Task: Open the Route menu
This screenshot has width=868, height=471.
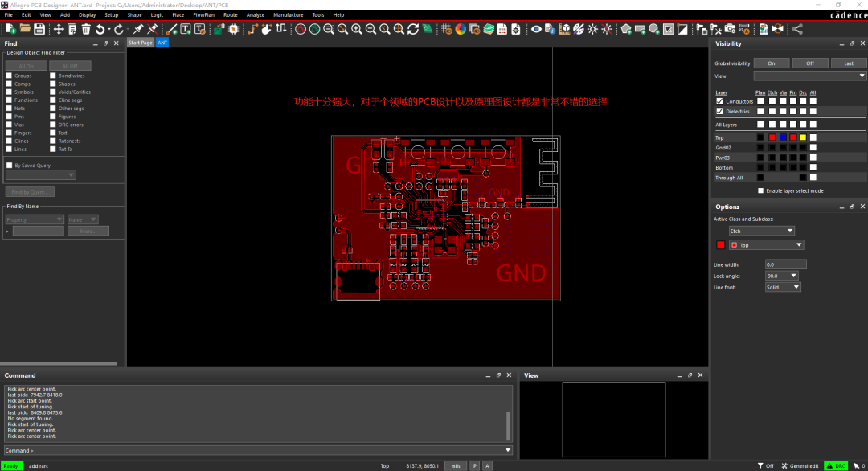Action: (x=231, y=15)
